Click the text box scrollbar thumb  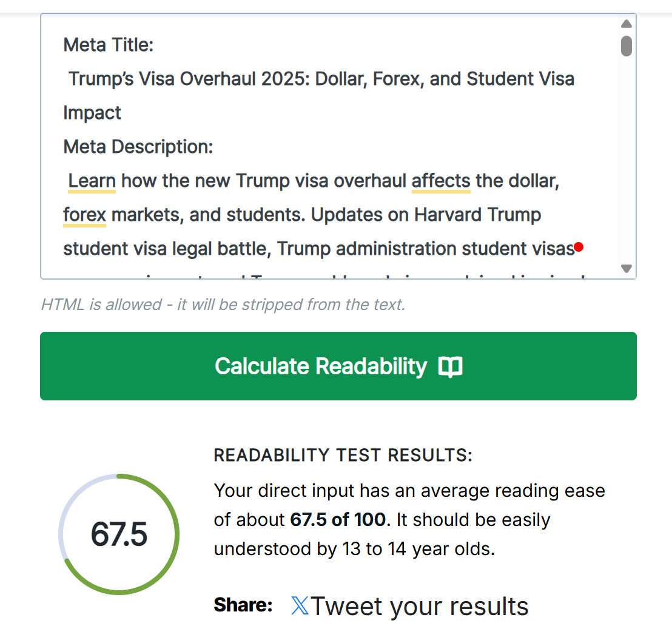[x=627, y=46]
